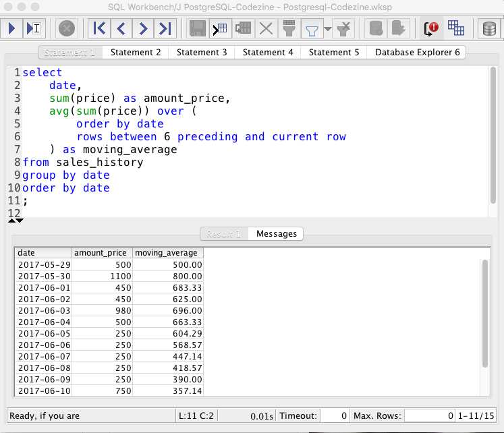Select the Messages result tab
Screen dimensions: 504x433
[x=277, y=233]
